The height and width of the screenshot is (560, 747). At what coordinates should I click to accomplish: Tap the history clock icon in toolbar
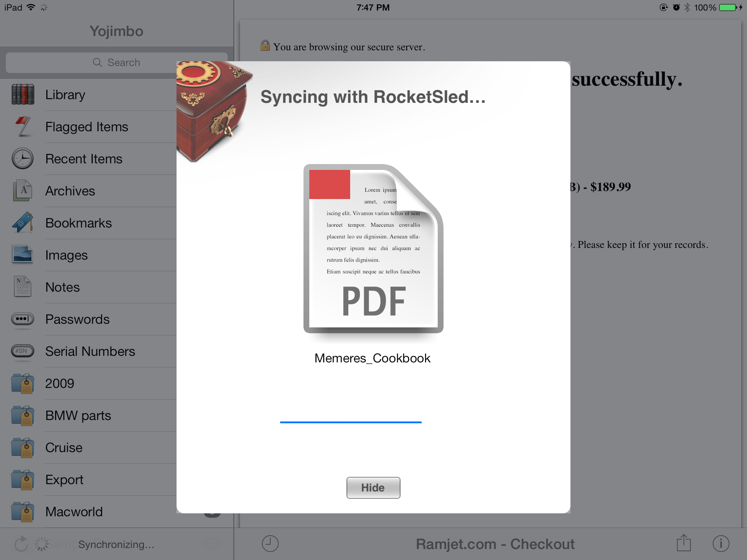coord(270,544)
